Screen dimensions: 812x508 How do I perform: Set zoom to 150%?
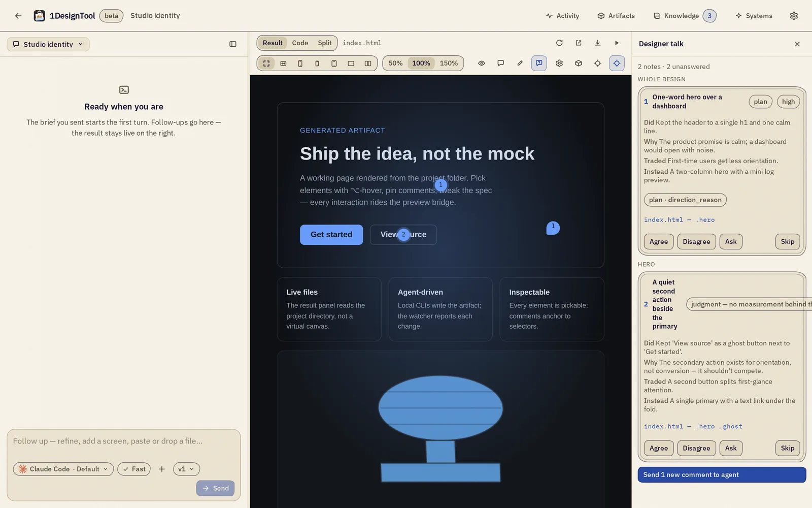point(449,63)
